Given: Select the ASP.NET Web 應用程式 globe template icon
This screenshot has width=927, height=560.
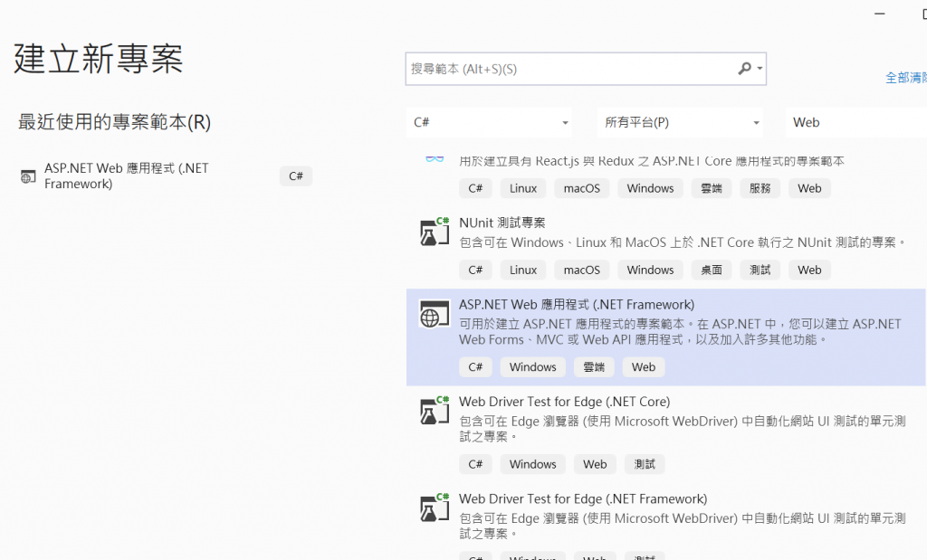Looking at the screenshot, I should point(435,314).
